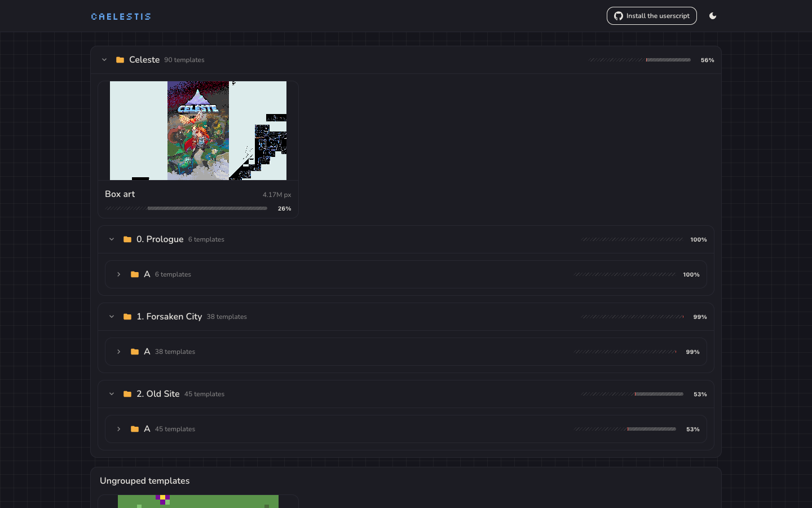Click folder icon of A with 38 templates

coord(135,352)
